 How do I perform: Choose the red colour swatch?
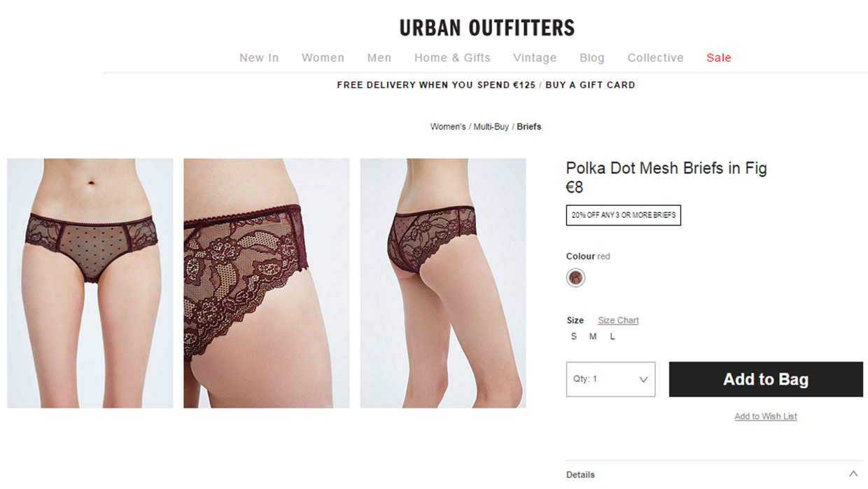(575, 277)
